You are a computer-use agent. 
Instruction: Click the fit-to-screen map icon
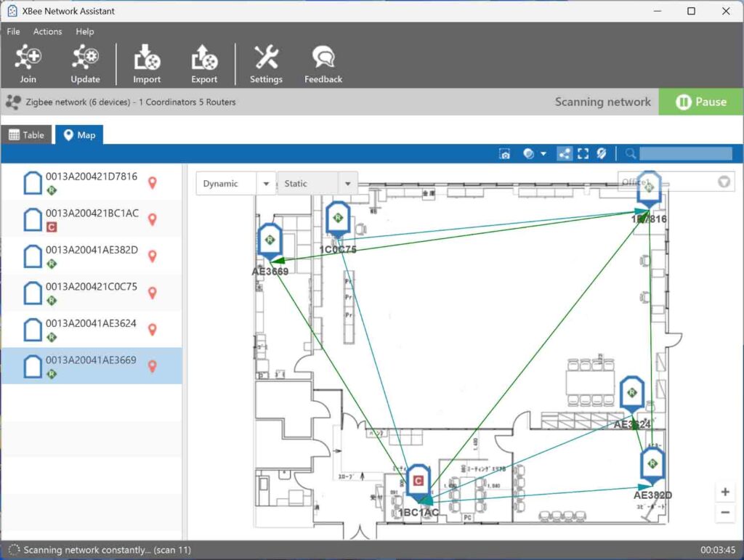click(583, 154)
